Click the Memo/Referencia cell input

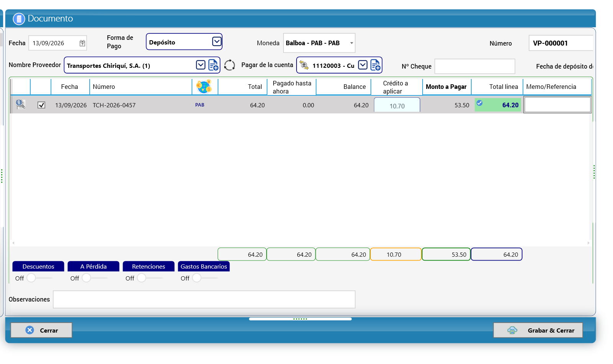pyautogui.click(x=557, y=105)
